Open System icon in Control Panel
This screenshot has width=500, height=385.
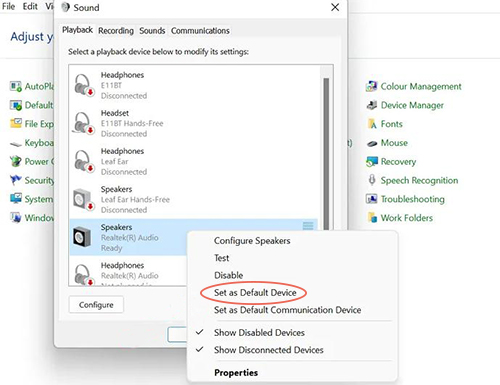[x=16, y=199]
